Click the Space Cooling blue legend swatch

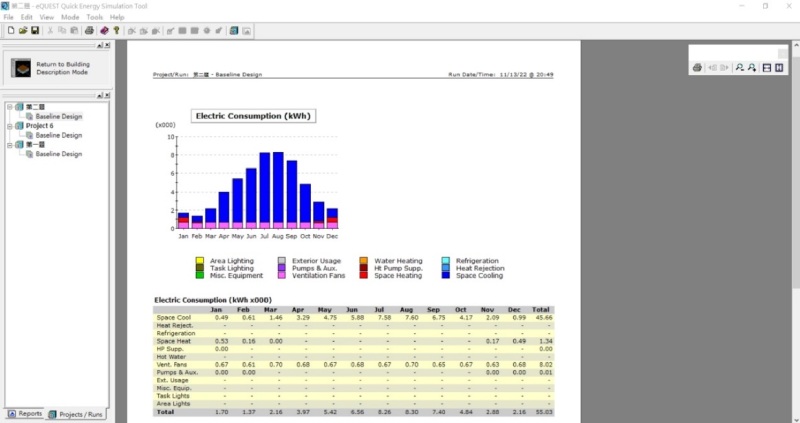coord(446,275)
